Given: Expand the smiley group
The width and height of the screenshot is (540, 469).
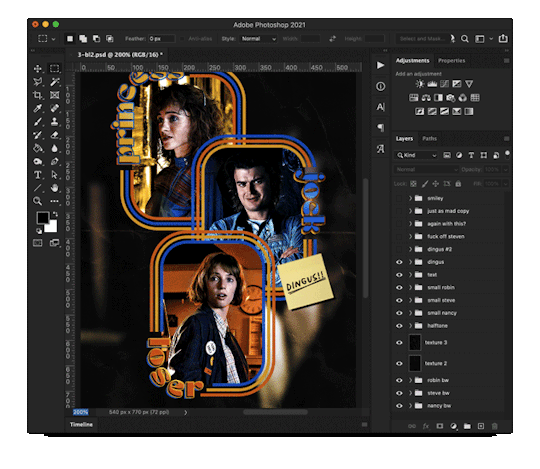Looking at the screenshot, I should pos(410,198).
